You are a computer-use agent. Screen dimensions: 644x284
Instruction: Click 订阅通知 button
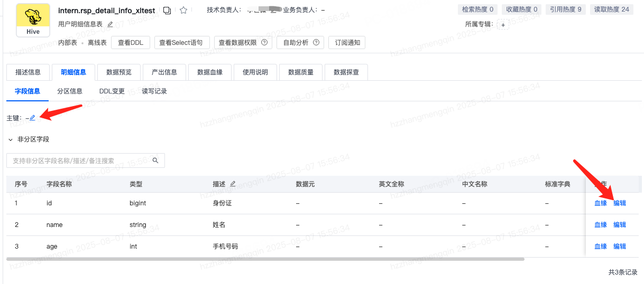[x=347, y=43]
